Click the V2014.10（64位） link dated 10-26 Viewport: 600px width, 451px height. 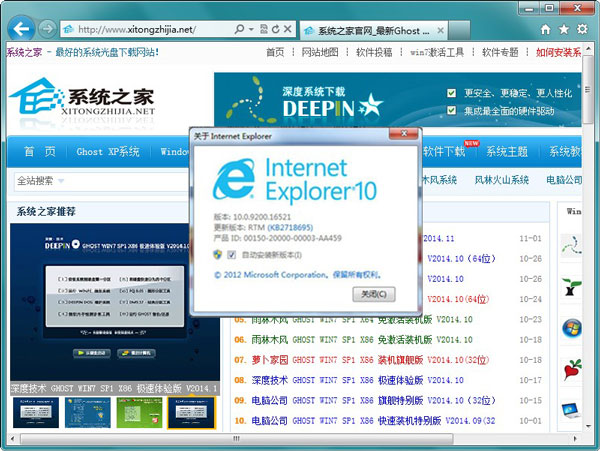click(x=461, y=259)
